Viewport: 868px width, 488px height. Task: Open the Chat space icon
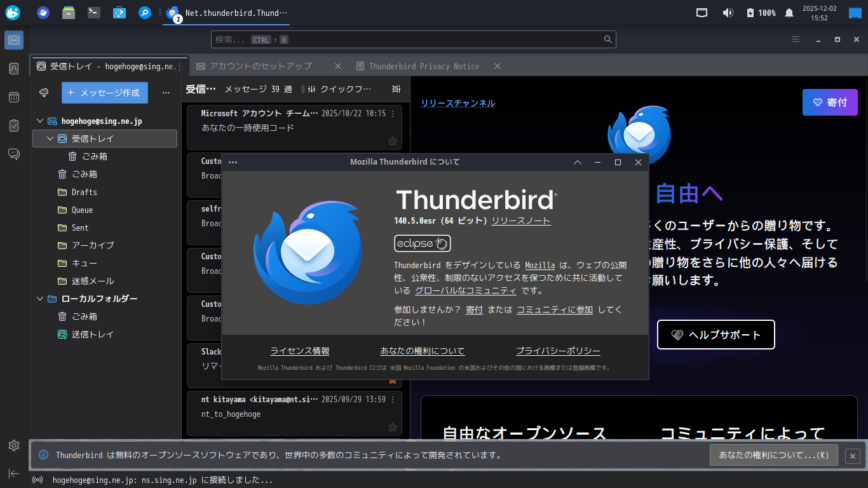[13, 154]
